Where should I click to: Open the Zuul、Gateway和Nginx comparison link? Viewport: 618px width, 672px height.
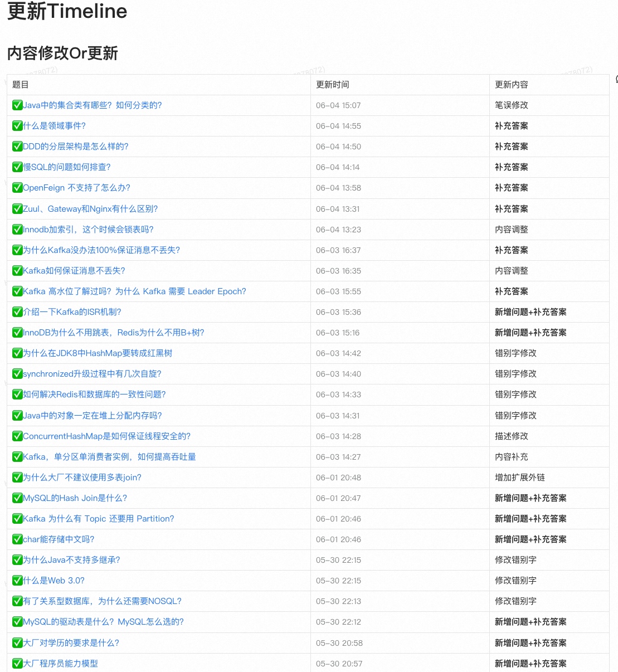(90, 209)
